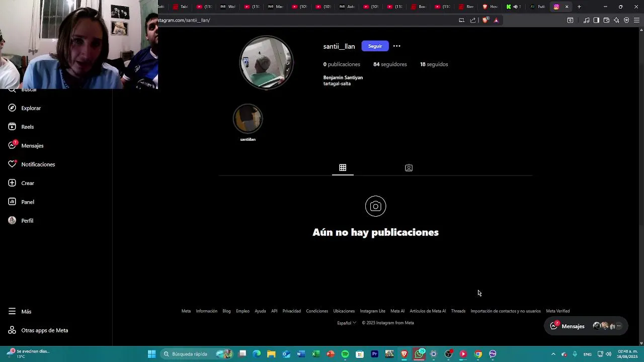Open the santiilan story highlight
Screen dimensions: 644x362
click(x=248, y=122)
